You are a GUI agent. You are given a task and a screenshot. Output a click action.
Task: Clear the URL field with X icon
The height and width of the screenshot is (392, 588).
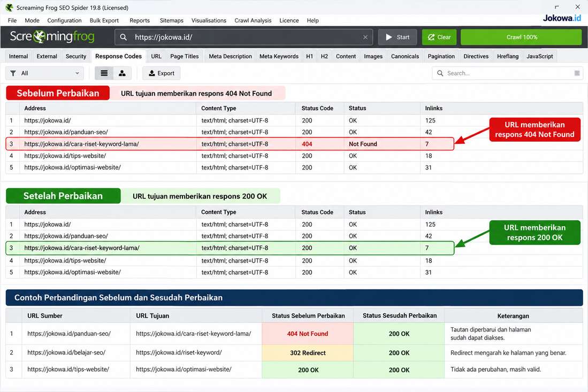(x=365, y=37)
